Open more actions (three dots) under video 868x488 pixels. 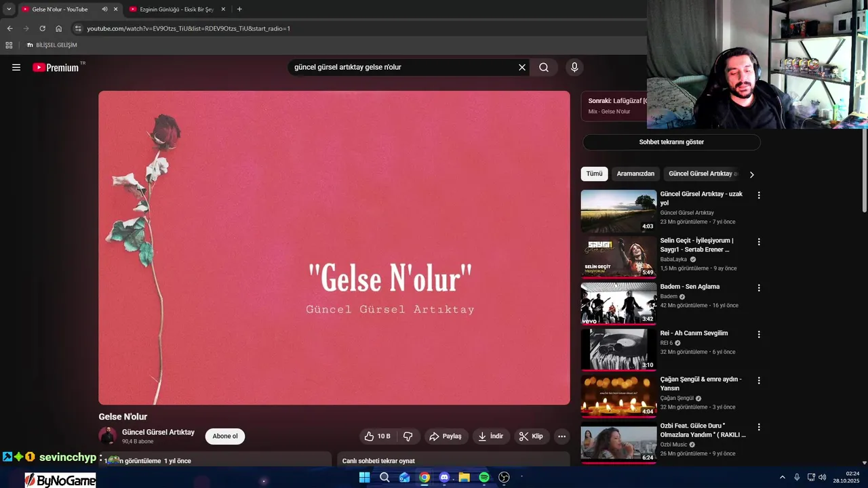point(561,436)
